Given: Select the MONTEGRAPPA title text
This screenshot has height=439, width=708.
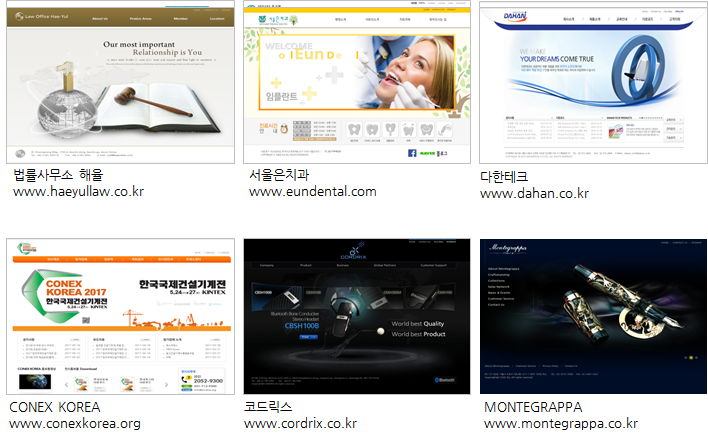Looking at the screenshot, I should (533, 407).
